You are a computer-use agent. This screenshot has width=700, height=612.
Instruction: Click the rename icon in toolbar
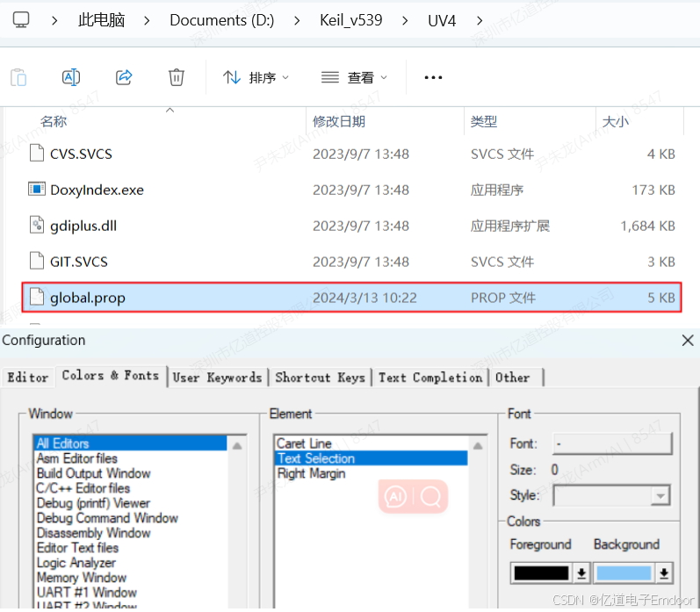(71, 77)
